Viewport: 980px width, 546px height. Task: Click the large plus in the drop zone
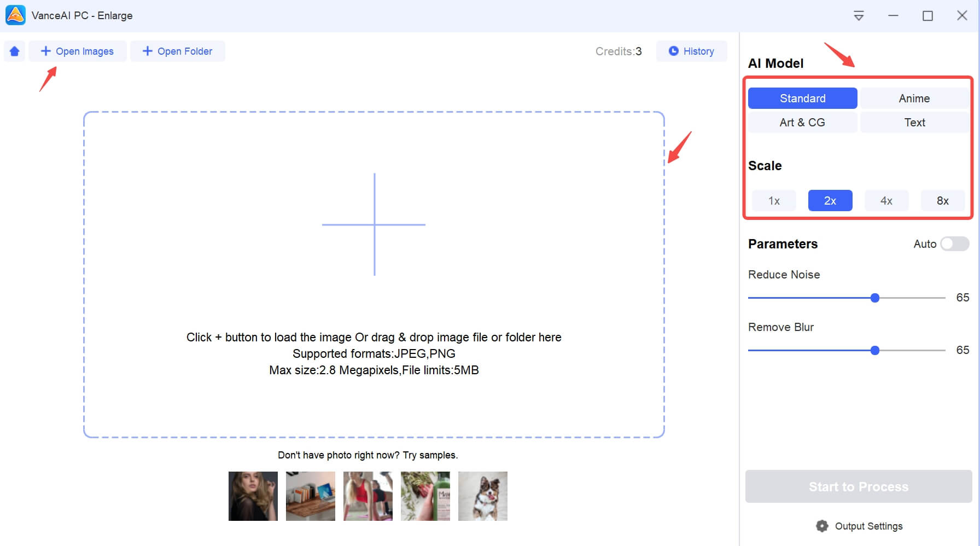click(375, 224)
